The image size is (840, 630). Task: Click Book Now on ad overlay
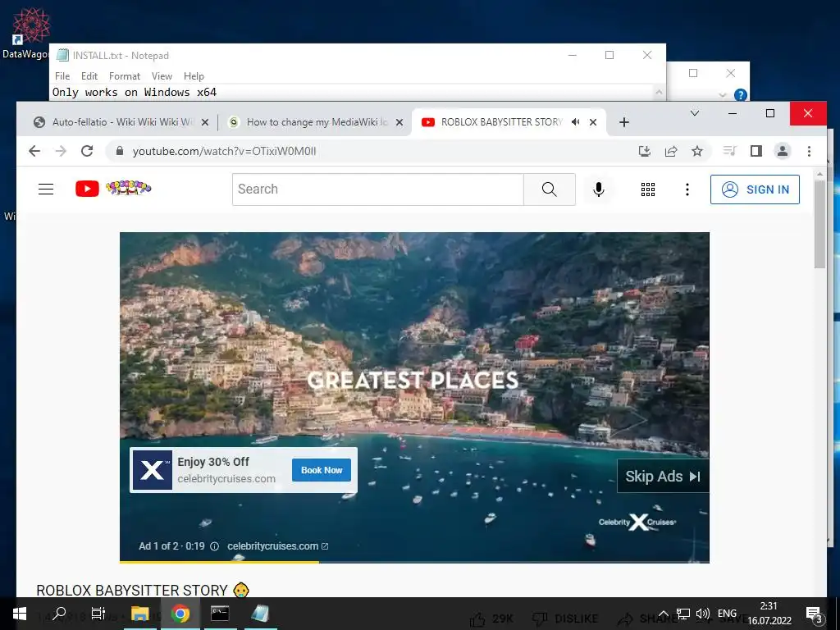tap(322, 470)
